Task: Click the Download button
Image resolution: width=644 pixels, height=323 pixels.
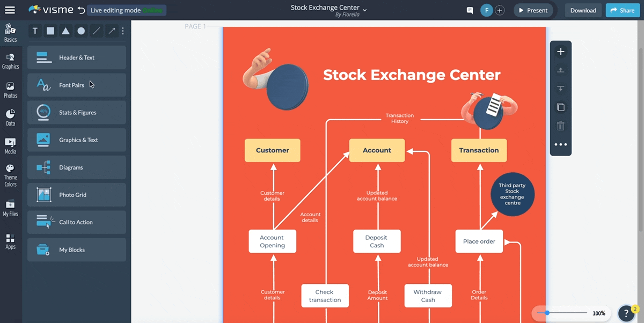Action: pos(583,10)
